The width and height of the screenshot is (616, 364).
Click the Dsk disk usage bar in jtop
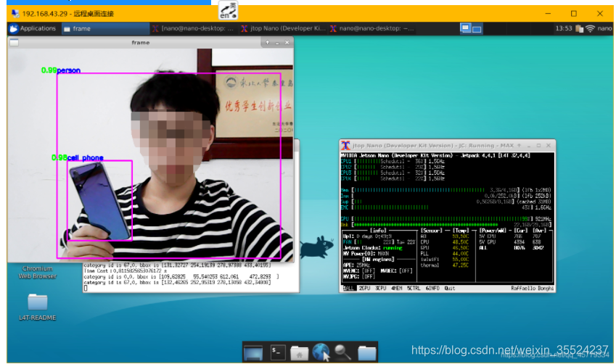446,225
